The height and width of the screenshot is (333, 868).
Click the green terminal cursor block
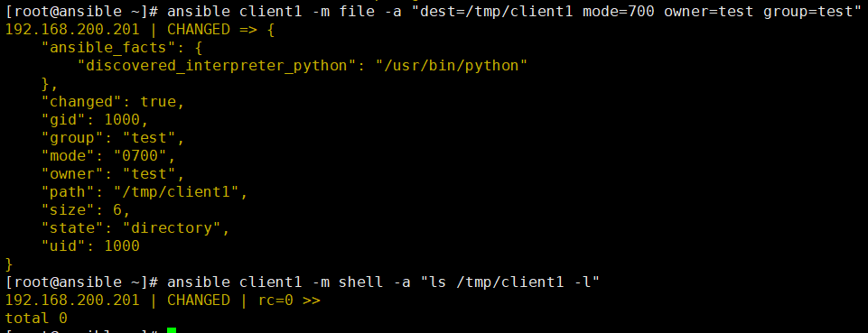click(x=172, y=330)
